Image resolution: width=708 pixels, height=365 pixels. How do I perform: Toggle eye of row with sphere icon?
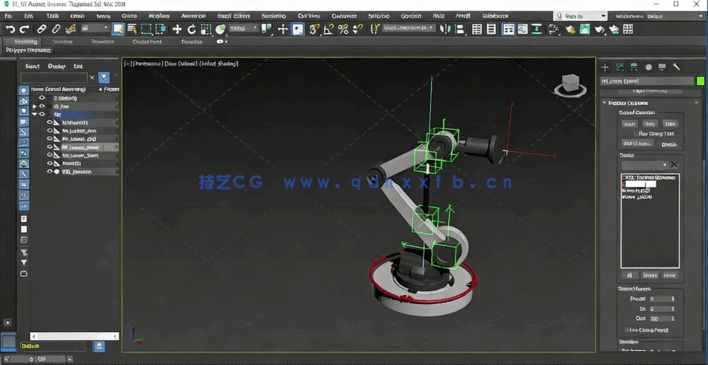tap(50, 172)
